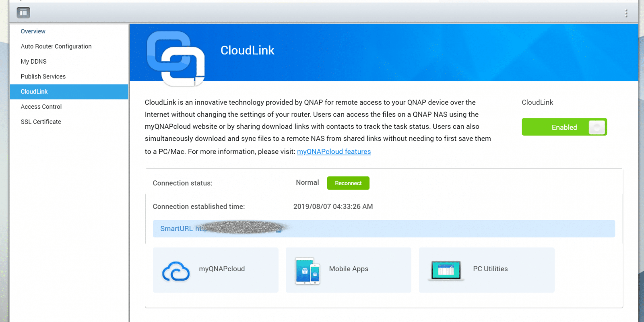Click the PC Utilities laptop icon
Viewport: 644px width, 322px height.
(446, 270)
